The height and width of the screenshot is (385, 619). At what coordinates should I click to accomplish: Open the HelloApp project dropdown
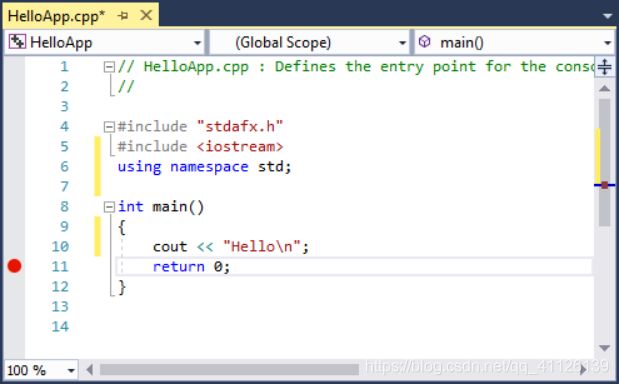(x=197, y=43)
